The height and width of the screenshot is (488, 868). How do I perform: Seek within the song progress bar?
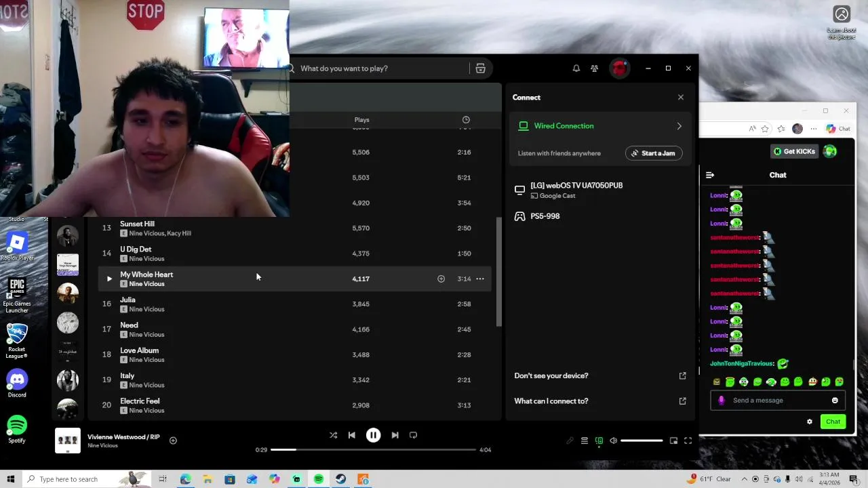tap(374, 449)
